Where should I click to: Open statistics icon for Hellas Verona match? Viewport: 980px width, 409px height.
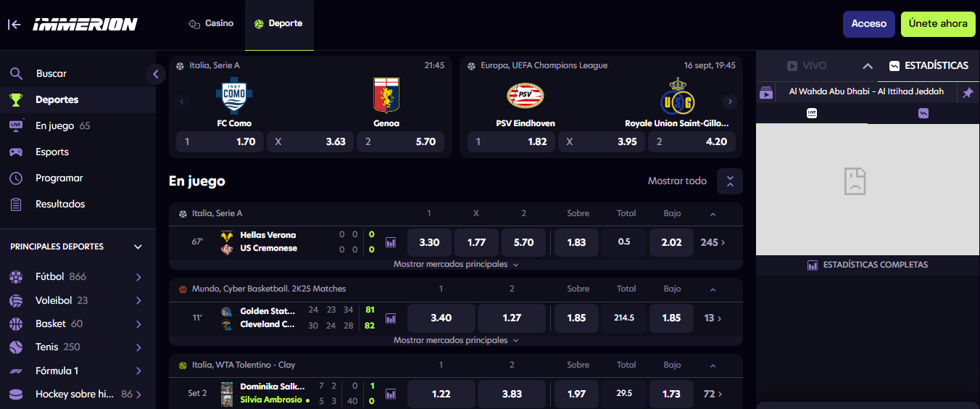pos(391,242)
